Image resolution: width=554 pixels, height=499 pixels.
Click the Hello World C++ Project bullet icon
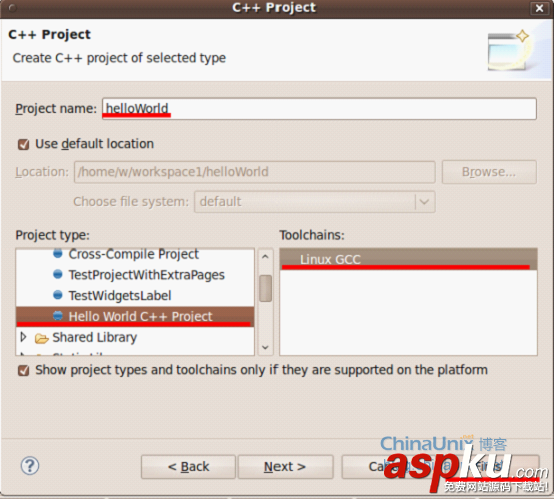point(58,315)
